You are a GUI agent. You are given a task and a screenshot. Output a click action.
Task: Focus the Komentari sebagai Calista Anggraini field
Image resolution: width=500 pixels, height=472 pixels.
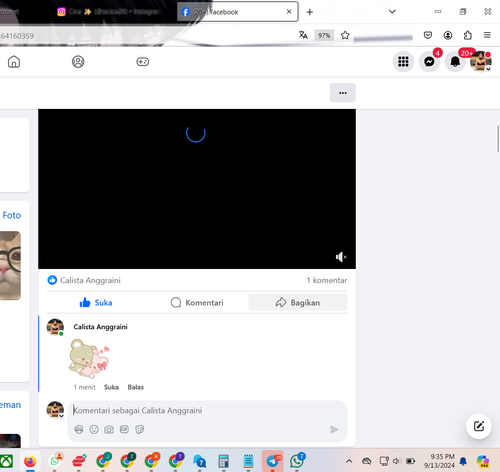click(x=207, y=410)
